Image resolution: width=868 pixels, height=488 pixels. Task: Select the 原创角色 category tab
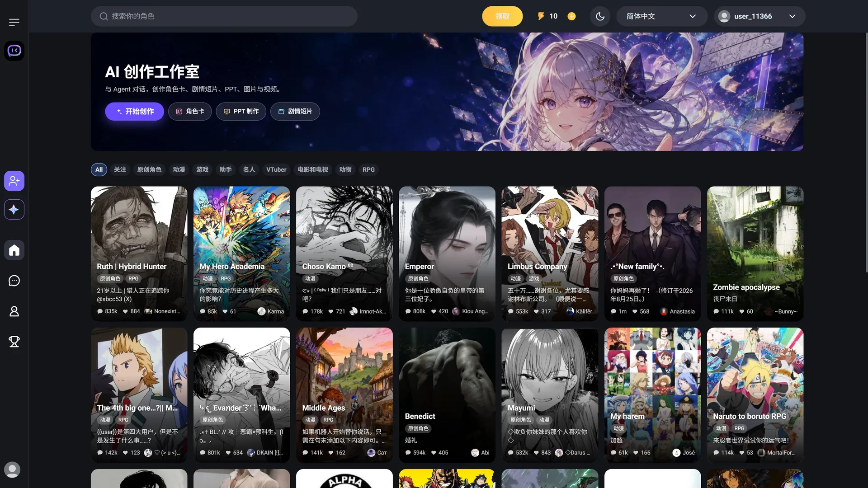[149, 169]
